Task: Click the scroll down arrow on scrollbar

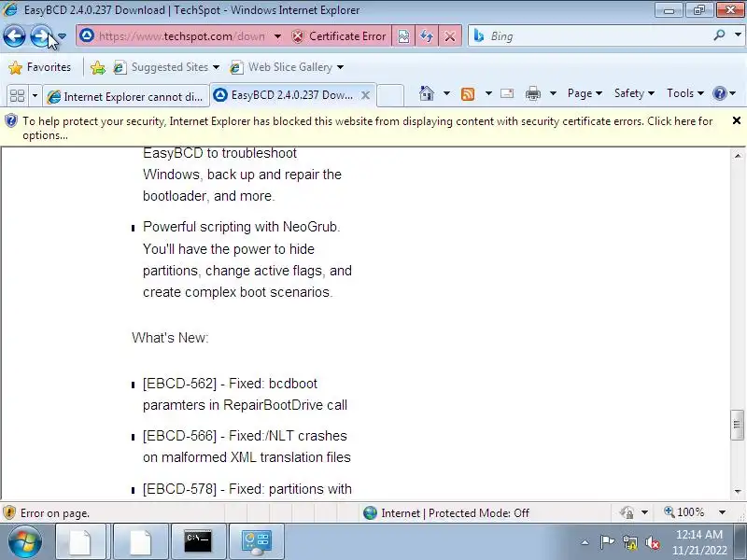Action: (738, 491)
